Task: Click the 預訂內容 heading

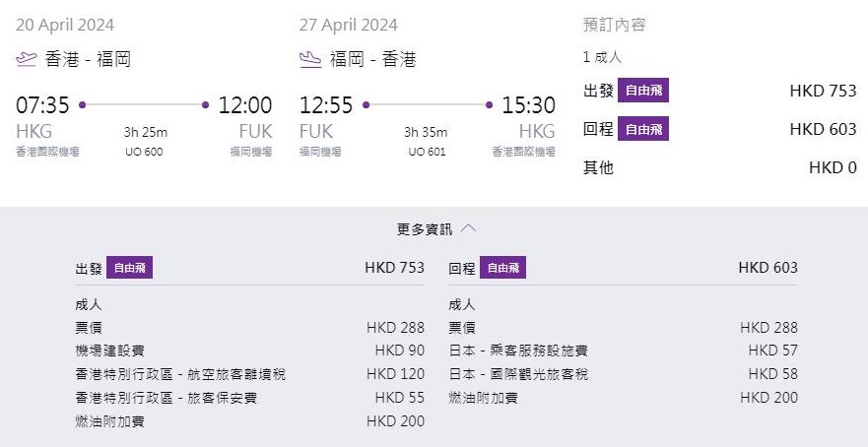Action: (x=614, y=25)
